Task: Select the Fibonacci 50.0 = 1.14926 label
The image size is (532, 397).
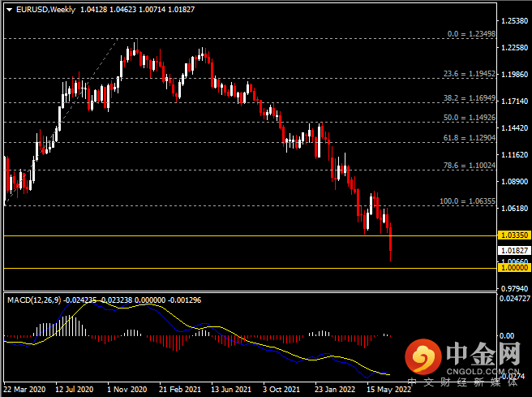Action: click(x=470, y=118)
